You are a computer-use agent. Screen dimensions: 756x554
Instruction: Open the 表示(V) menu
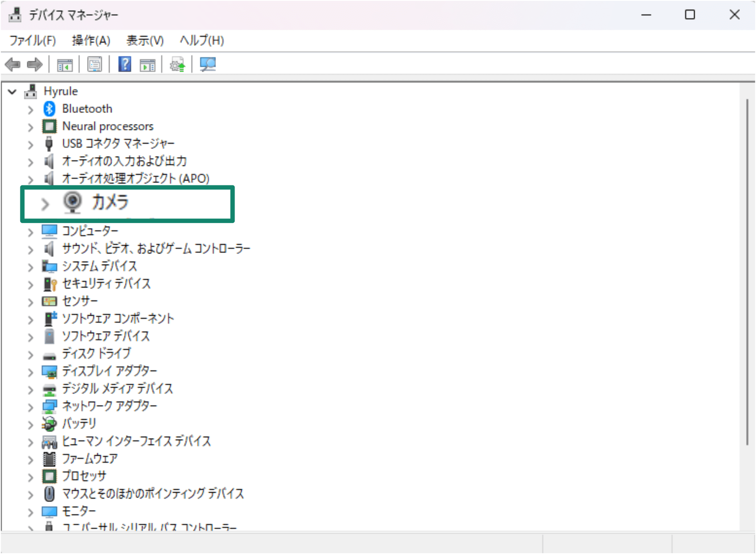pyautogui.click(x=144, y=40)
